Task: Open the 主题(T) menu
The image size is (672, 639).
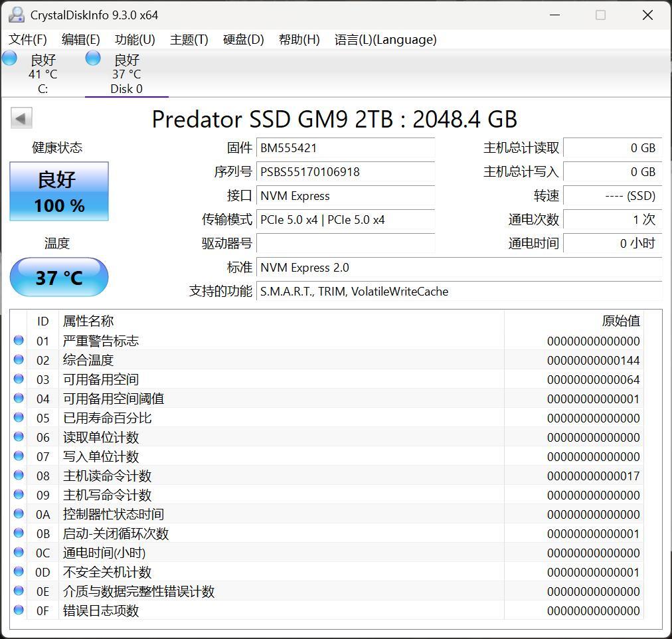Action: tap(189, 39)
